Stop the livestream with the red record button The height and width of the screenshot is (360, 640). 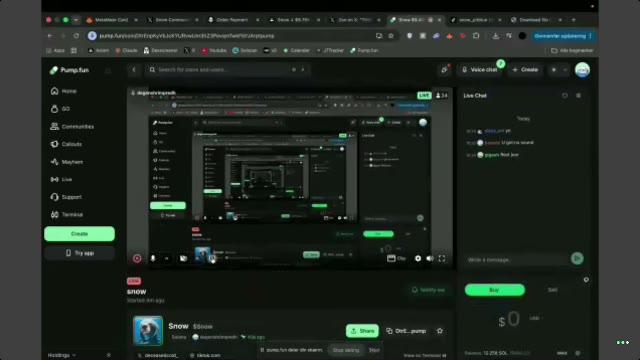(x=137, y=258)
